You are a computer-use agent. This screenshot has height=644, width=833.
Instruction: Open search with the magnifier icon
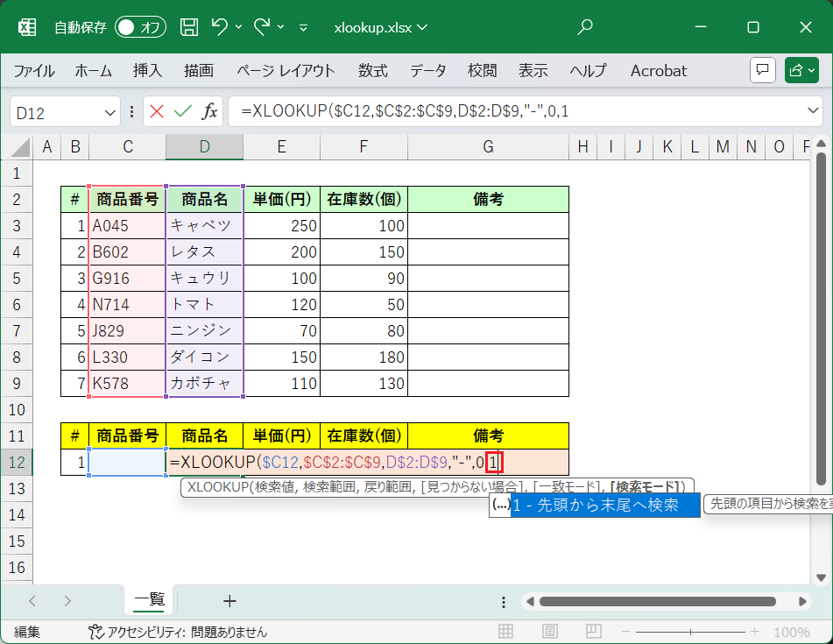[585, 27]
